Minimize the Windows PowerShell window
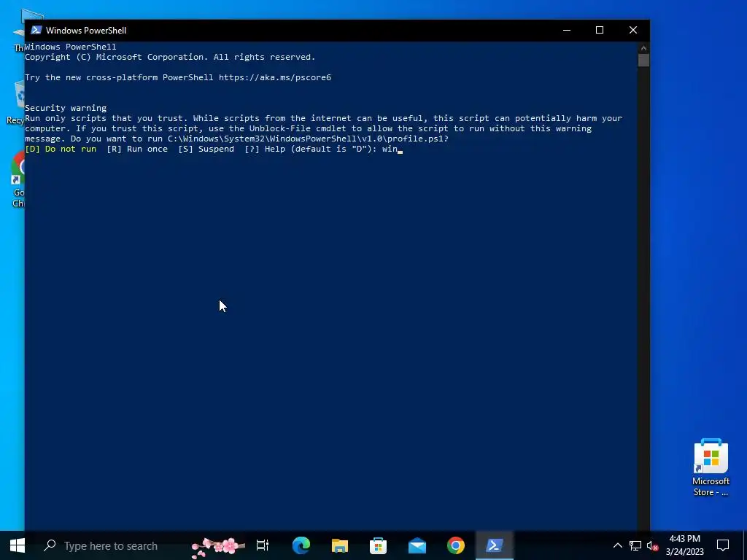 pos(566,30)
